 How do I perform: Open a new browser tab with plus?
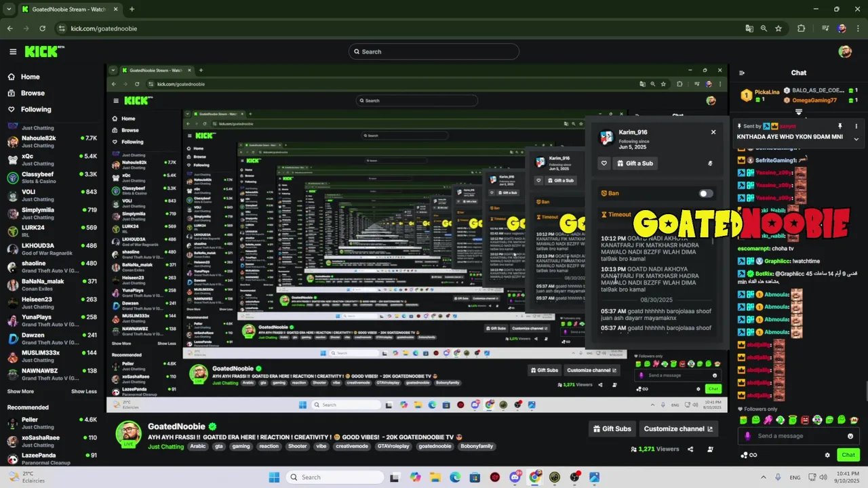[x=132, y=9]
